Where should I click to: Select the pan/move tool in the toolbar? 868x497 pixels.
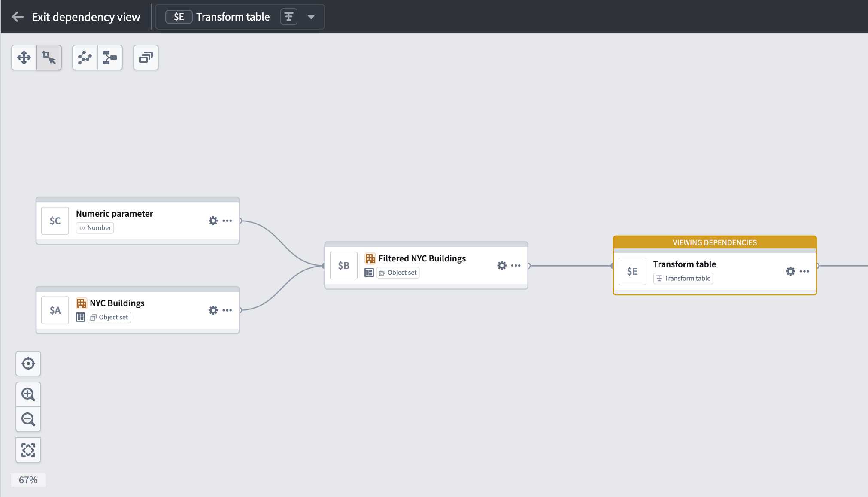(24, 57)
